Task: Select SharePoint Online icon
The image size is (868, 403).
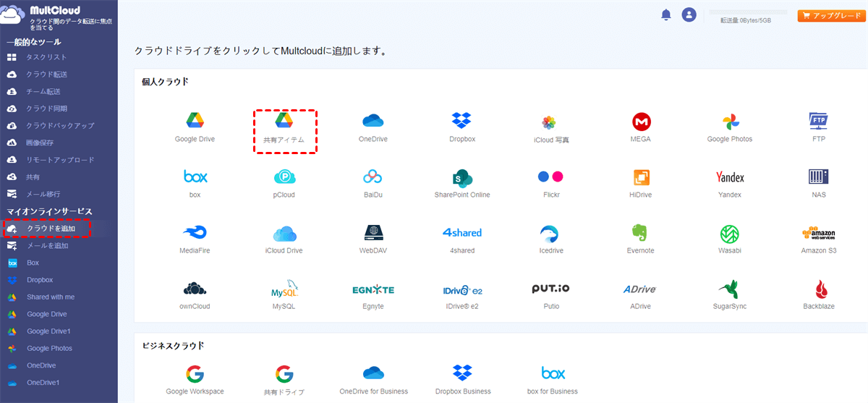Action: tap(461, 177)
